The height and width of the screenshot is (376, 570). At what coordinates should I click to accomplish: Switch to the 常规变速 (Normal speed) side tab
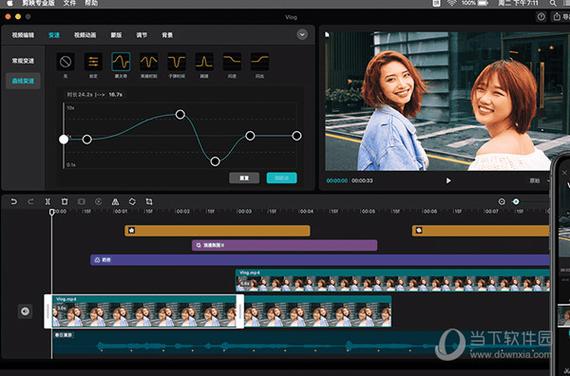(x=23, y=61)
